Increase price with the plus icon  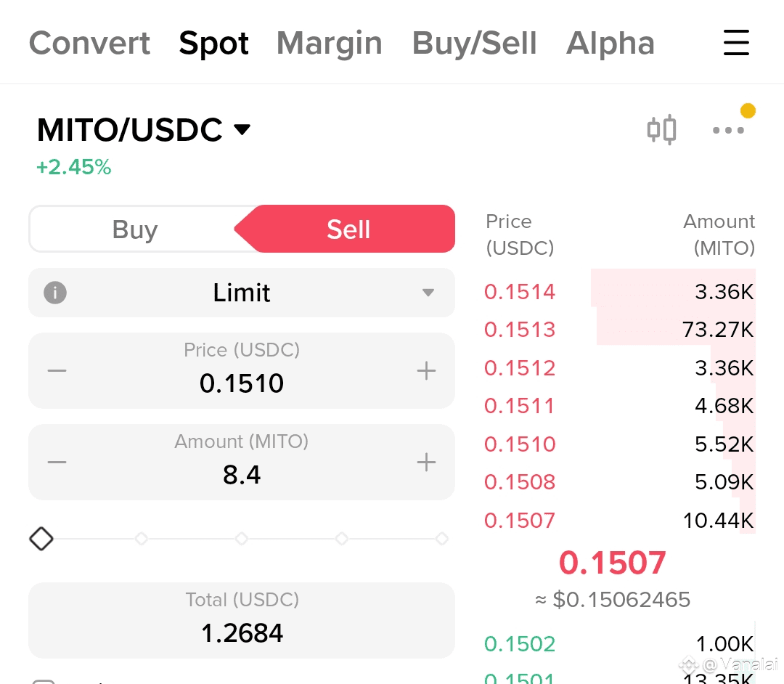426,371
